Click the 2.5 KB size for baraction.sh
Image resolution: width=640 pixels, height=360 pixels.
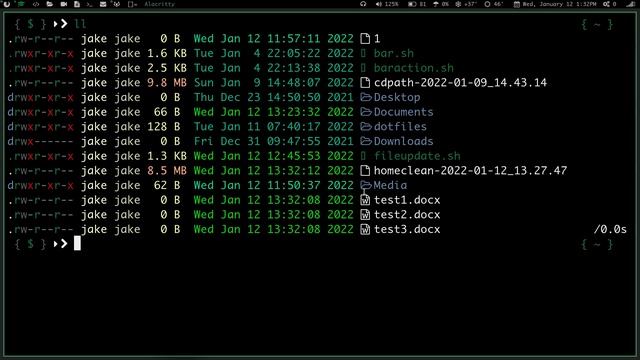tap(167, 68)
